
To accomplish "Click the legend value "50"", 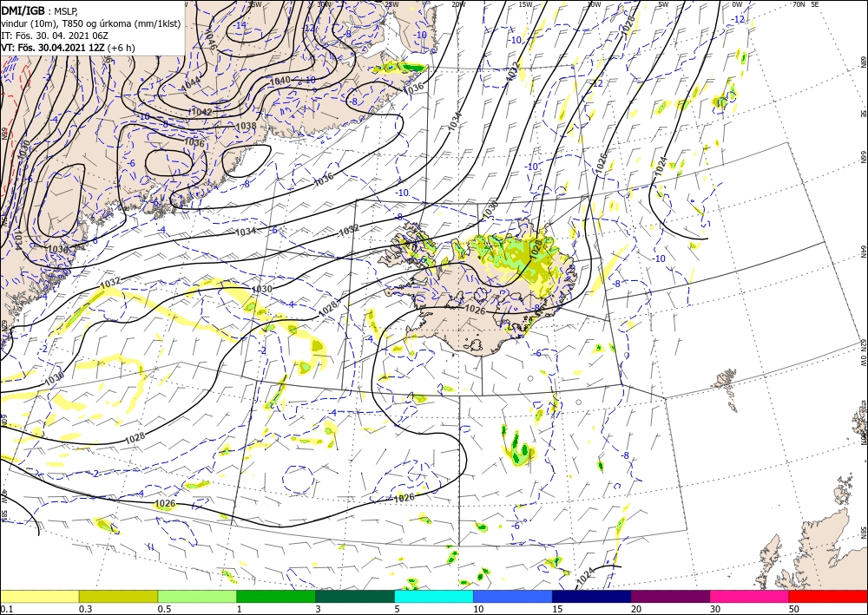I will pyautogui.click(x=794, y=609).
